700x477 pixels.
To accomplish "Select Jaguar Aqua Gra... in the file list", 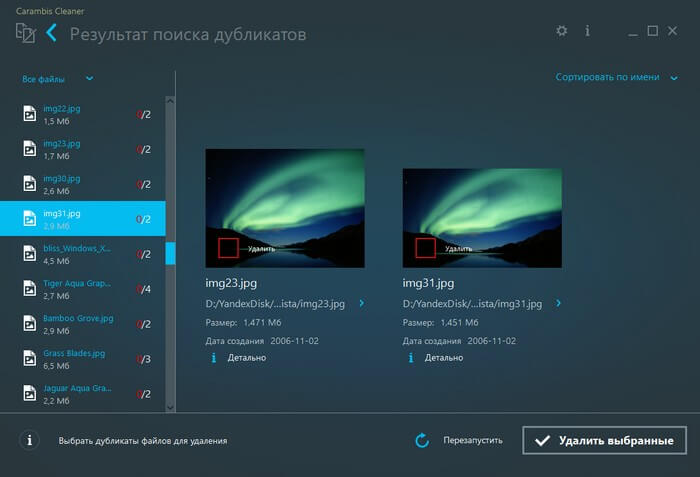I will [x=83, y=393].
